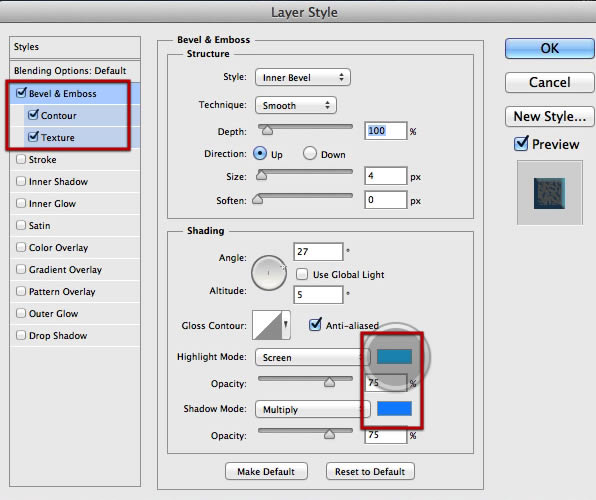Click the Cancel button
This screenshot has height=500, width=596.
coord(550,82)
